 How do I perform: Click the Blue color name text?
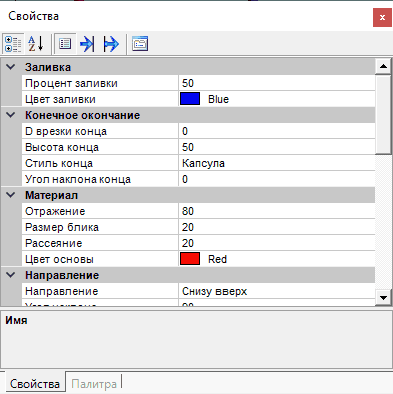coord(218,99)
